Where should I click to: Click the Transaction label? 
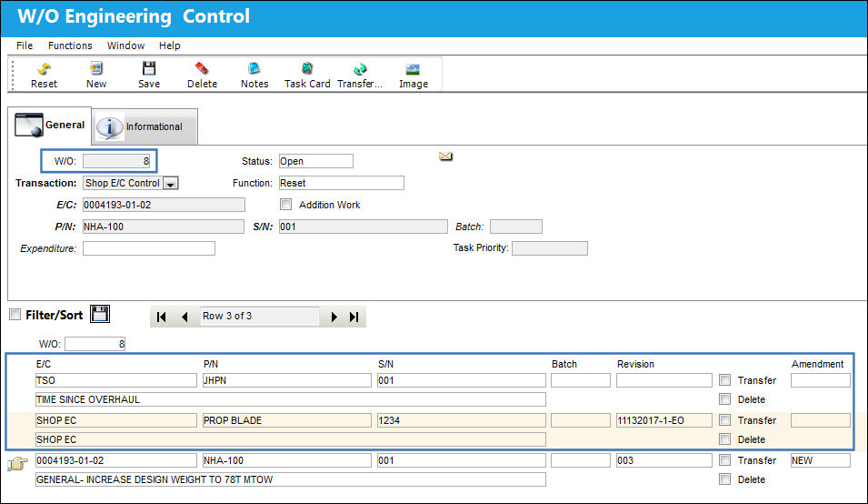coord(46,183)
